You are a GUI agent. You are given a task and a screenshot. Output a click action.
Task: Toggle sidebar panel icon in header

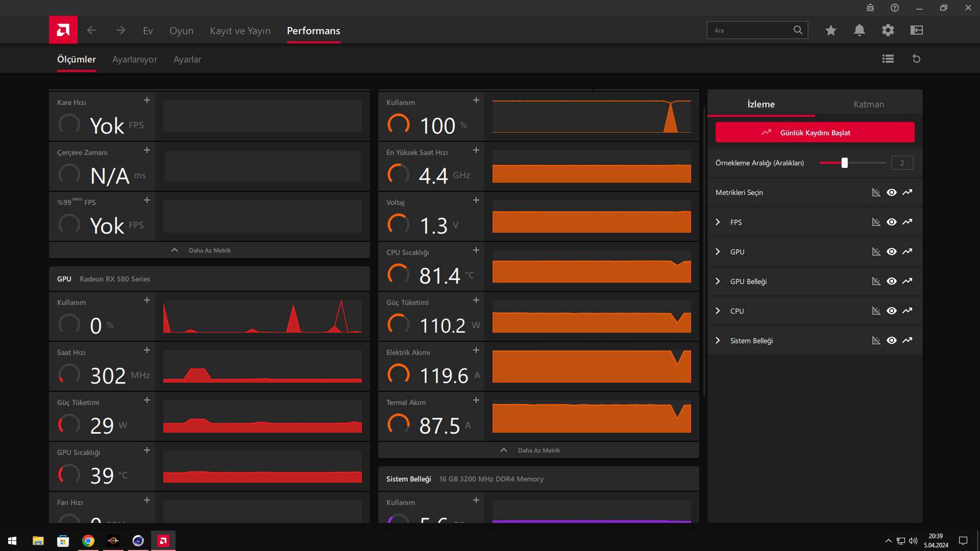click(917, 30)
